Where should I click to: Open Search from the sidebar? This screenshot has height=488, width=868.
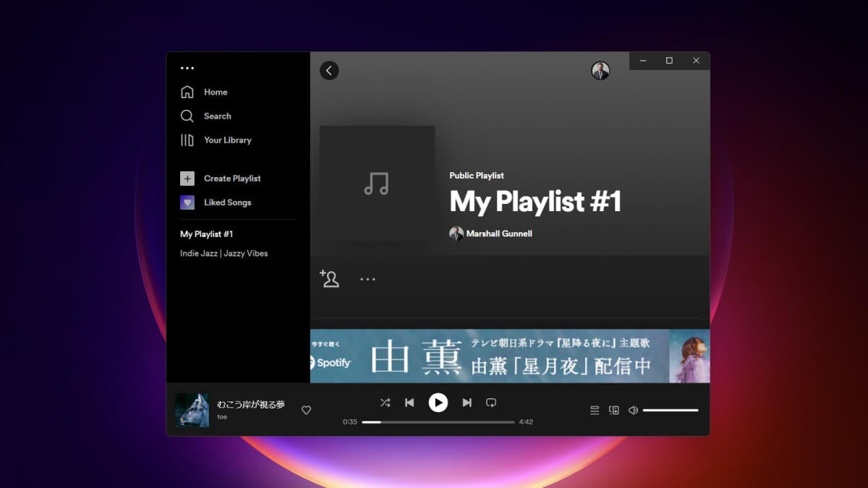point(217,116)
